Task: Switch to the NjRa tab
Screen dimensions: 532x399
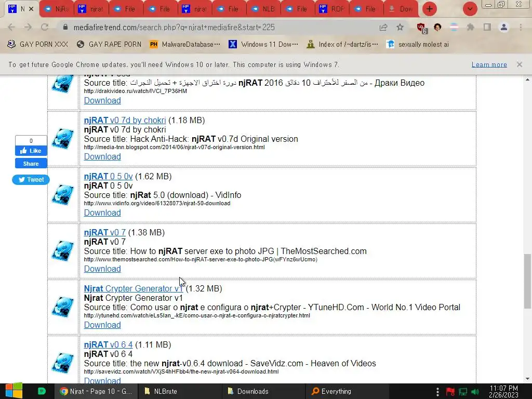Action: point(57,9)
